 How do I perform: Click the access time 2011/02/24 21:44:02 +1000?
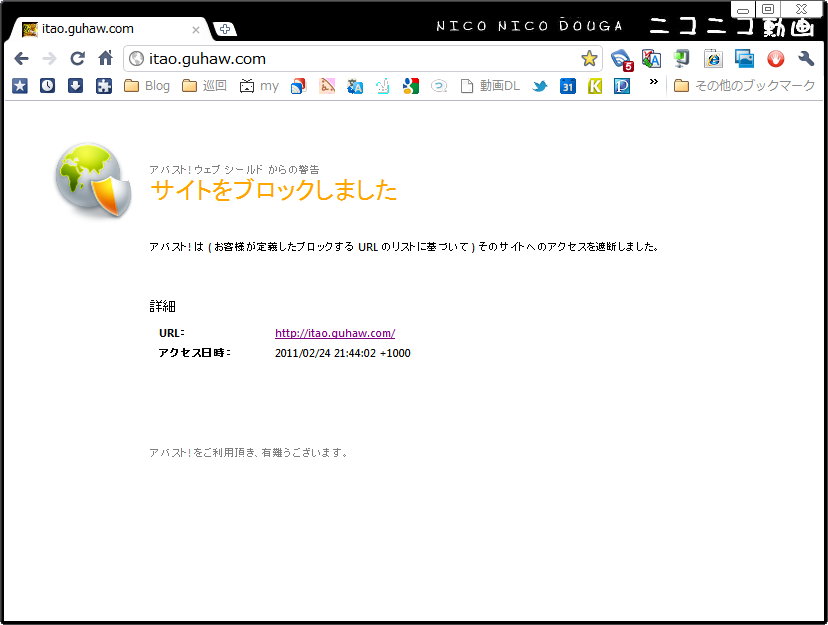point(343,353)
